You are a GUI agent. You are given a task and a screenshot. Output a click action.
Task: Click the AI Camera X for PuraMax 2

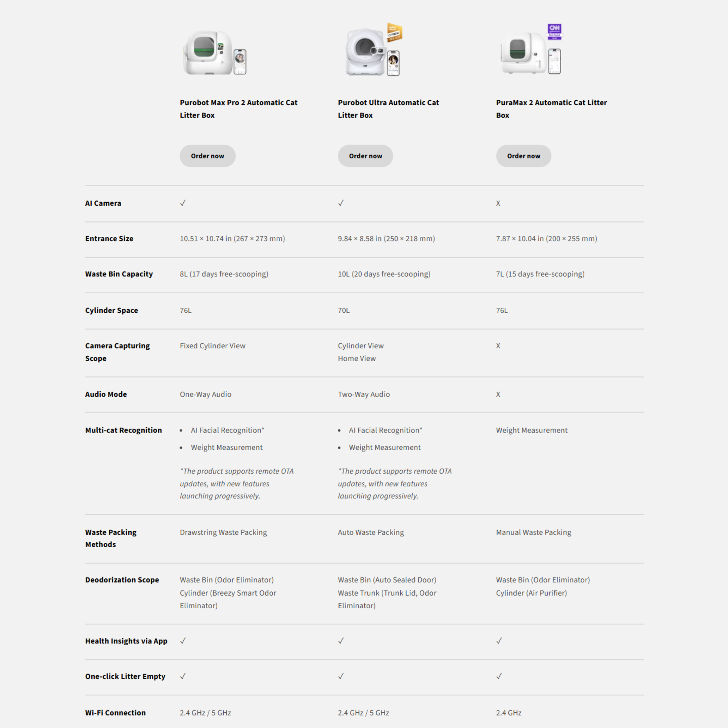pos(498,204)
